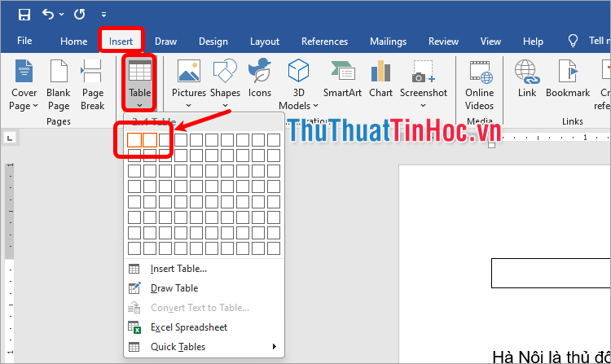Click the 3D Models cube icon

pos(298,71)
